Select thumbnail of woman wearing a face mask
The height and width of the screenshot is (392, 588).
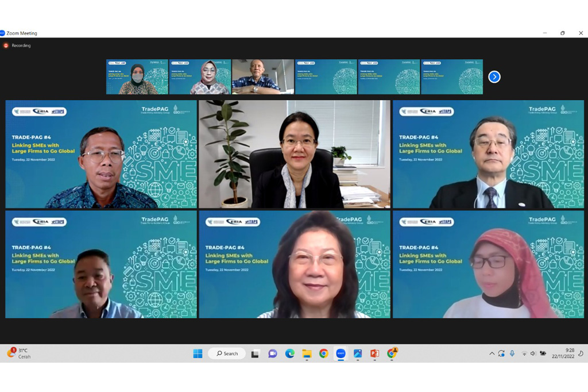(137, 76)
